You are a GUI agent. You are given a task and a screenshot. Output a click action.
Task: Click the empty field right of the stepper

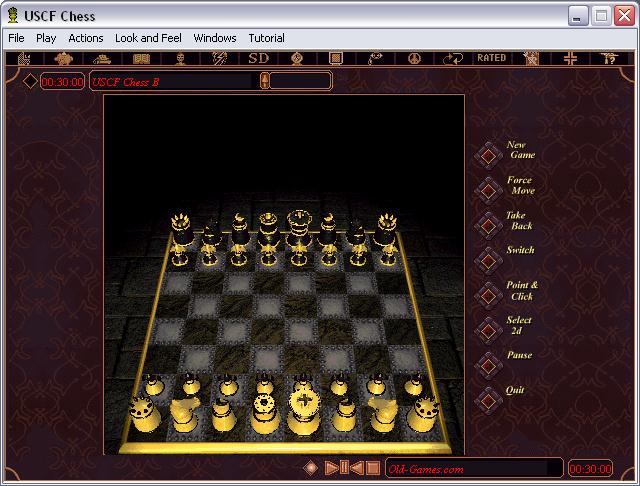pos(300,81)
